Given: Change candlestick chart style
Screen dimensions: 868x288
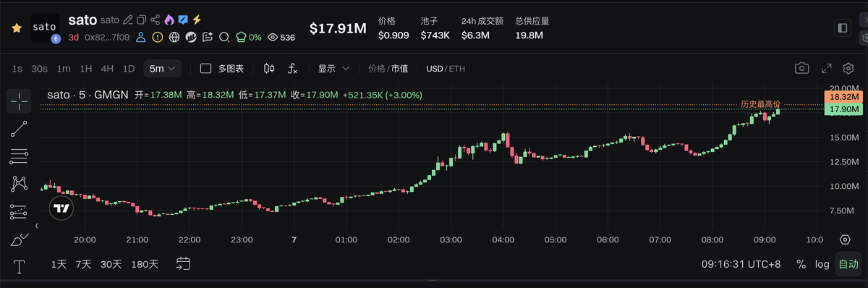Looking at the screenshot, I should [270, 69].
